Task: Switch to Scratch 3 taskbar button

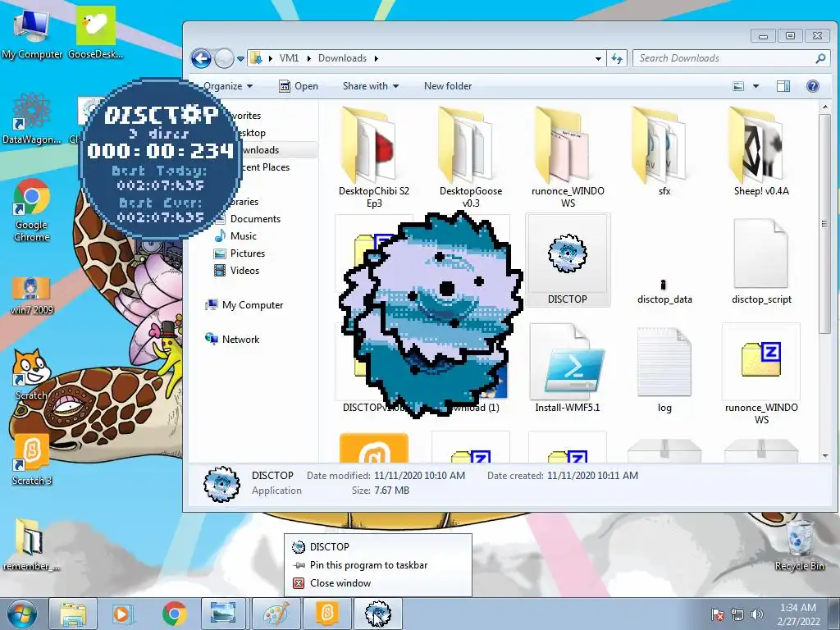Action: click(x=326, y=614)
